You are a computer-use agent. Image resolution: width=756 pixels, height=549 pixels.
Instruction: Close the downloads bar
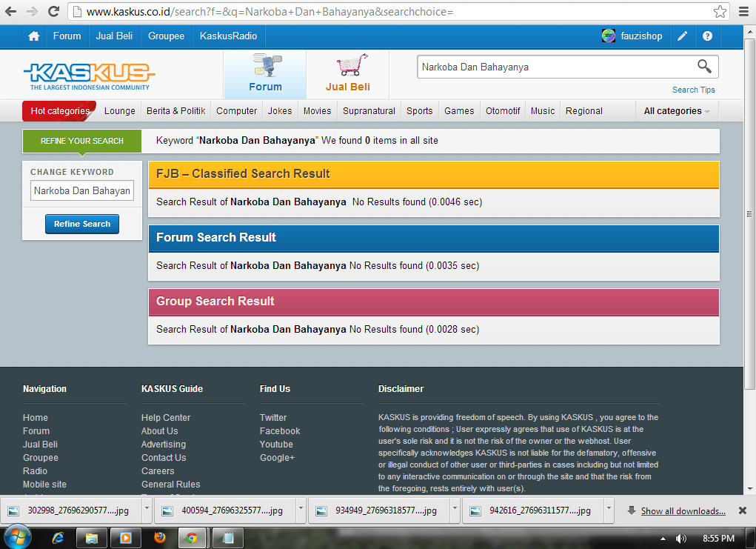[x=743, y=510]
